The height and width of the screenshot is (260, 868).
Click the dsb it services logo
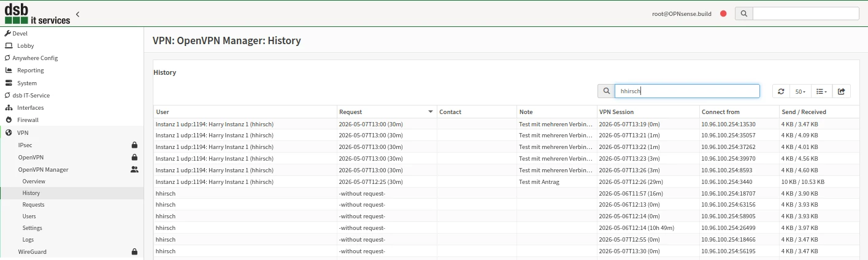37,13
